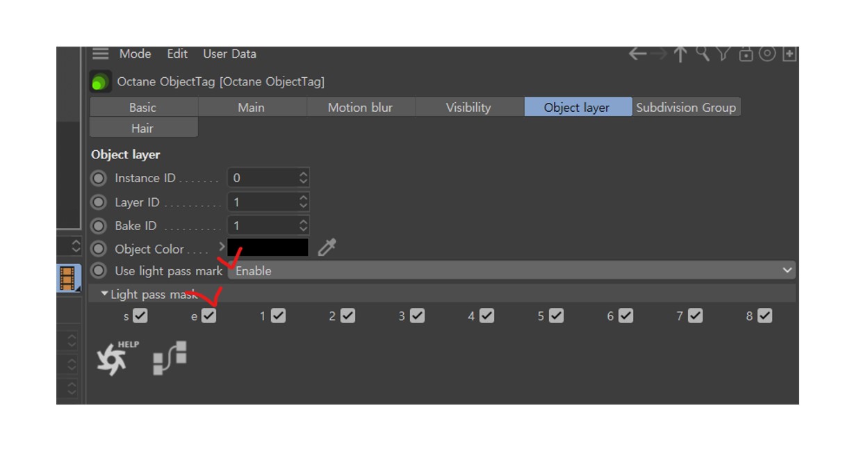
Task: Switch to the Basic tab
Action: tap(143, 107)
